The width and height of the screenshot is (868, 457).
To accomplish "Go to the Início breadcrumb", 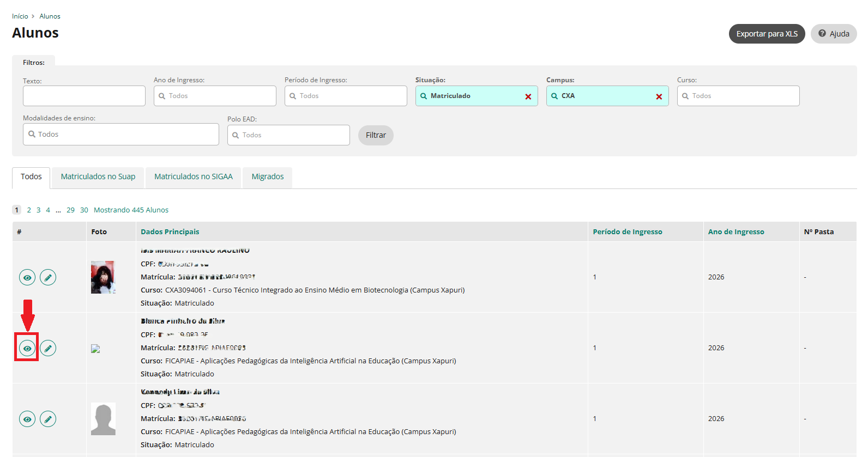I will click(x=20, y=16).
